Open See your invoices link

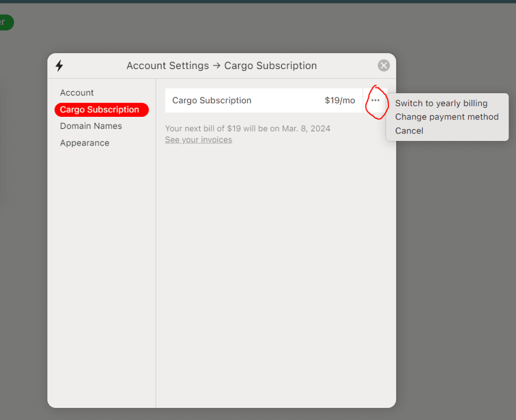pyautogui.click(x=198, y=139)
